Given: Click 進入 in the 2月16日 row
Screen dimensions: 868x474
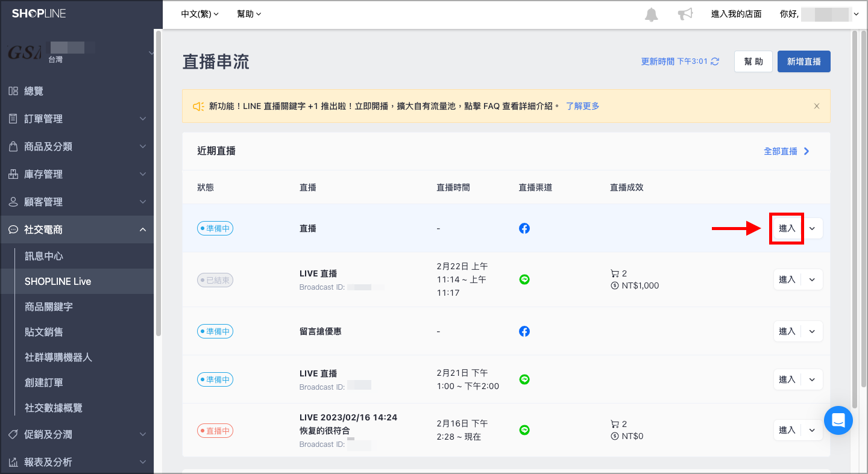Looking at the screenshot, I should point(787,430).
